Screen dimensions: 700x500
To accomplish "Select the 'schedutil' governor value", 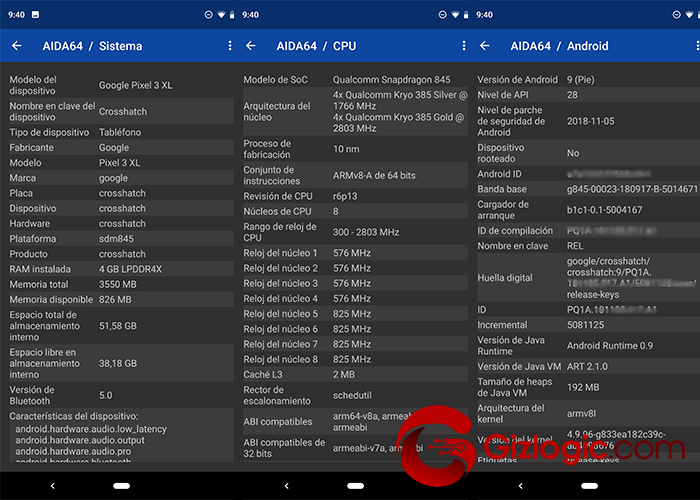I will point(352,396).
